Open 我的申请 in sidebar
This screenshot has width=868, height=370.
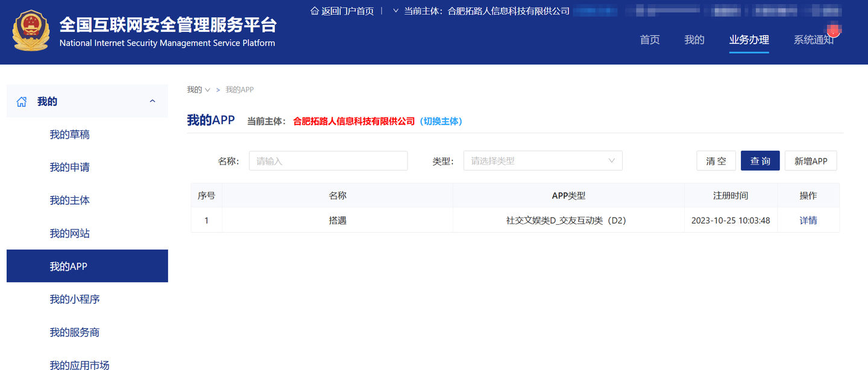click(69, 168)
